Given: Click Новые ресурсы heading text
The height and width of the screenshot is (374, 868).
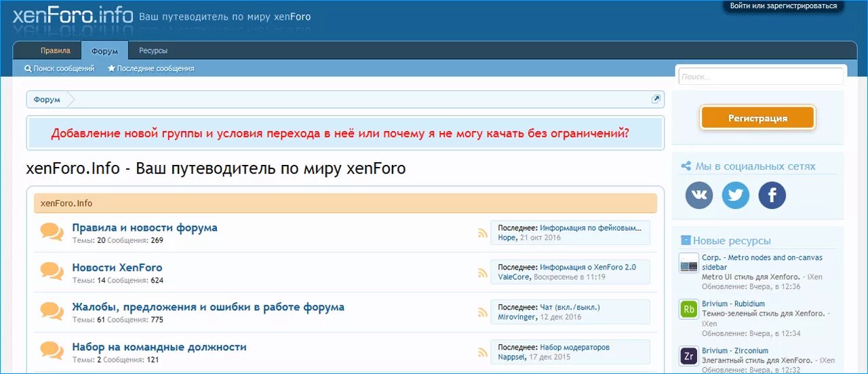Looking at the screenshot, I should pyautogui.click(x=732, y=240).
